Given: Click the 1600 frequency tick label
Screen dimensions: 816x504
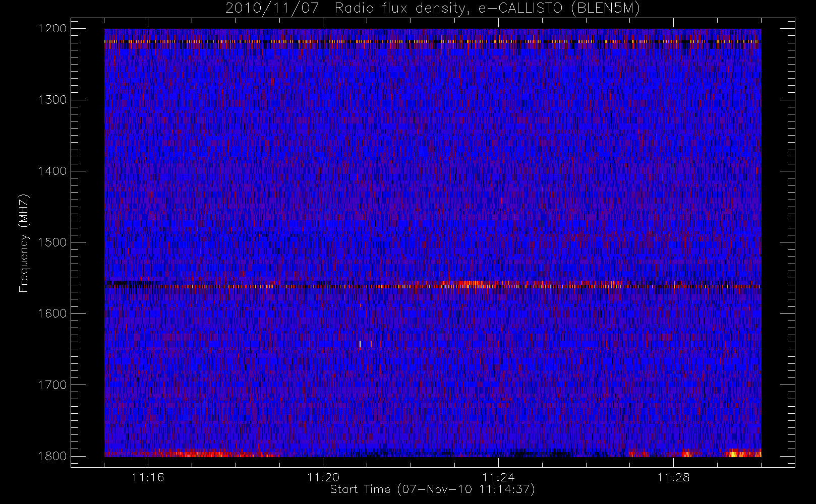Looking at the screenshot, I should (52, 313).
